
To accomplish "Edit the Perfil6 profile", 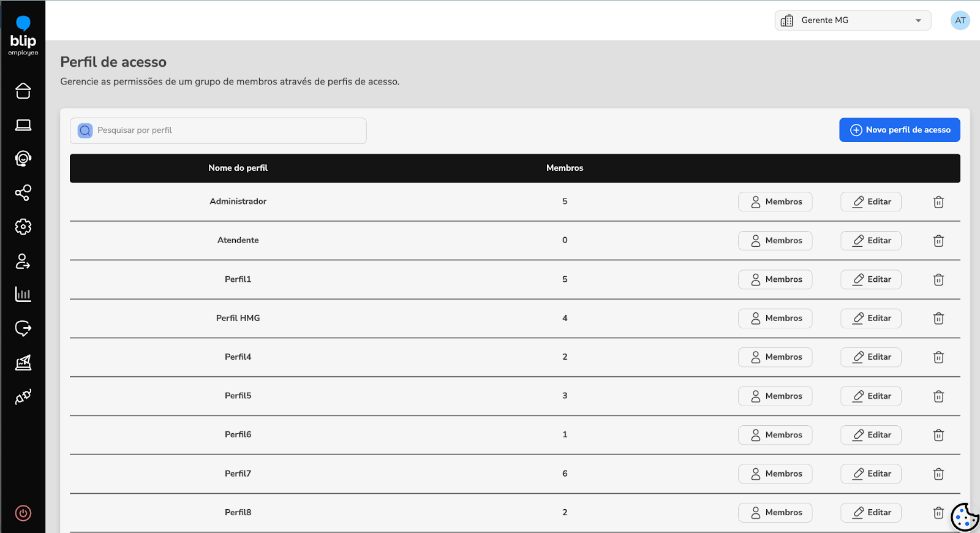I will 870,435.
